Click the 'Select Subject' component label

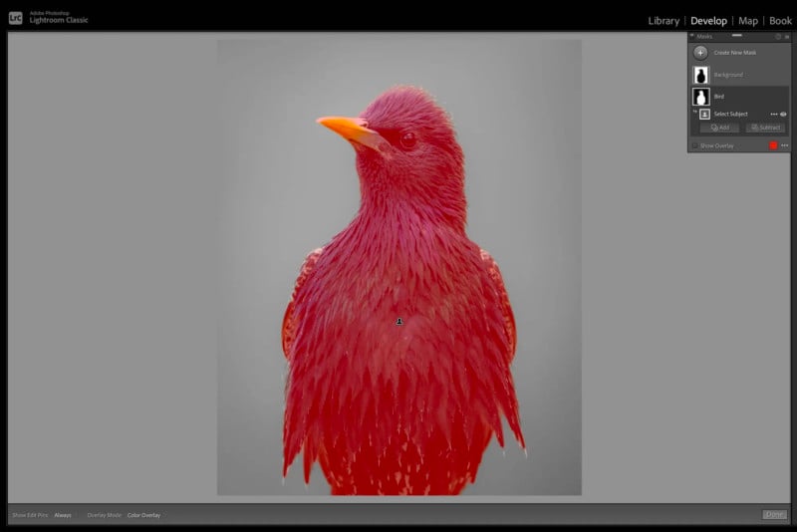point(731,115)
